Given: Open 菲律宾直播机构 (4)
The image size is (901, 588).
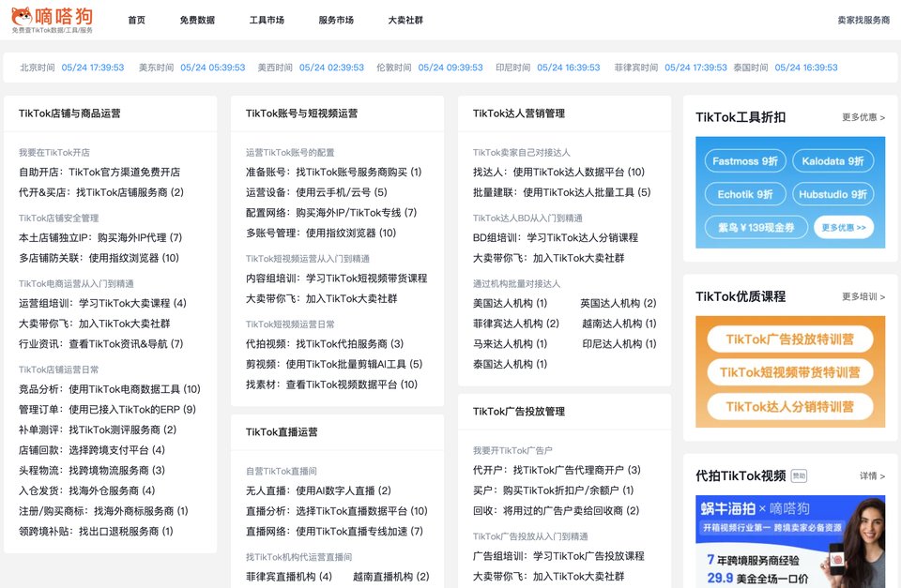Looking at the screenshot, I should tap(289, 577).
